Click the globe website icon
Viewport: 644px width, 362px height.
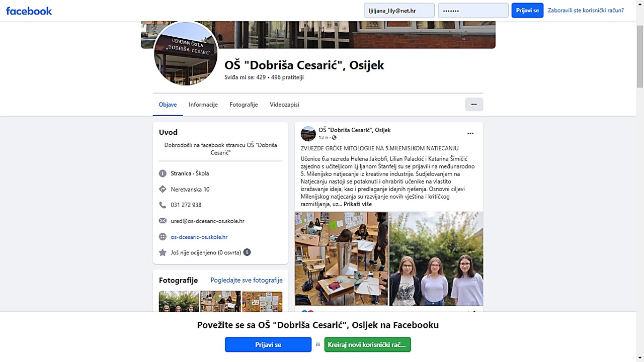pos(163,237)
